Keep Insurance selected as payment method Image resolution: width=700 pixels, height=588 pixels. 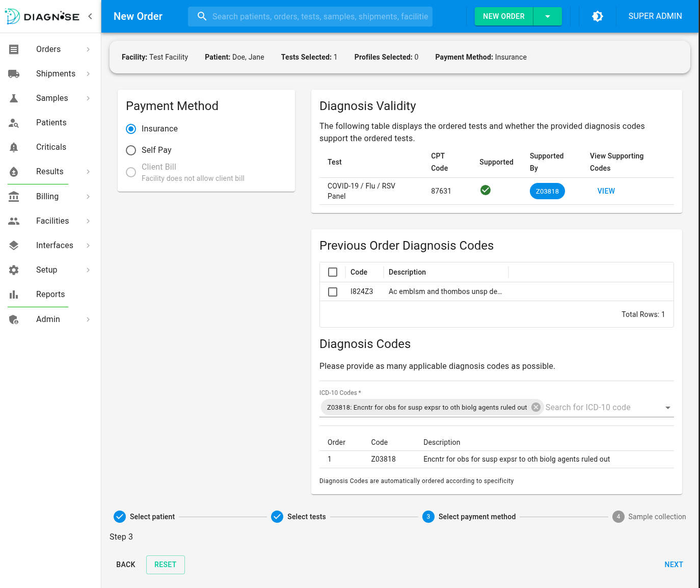click(x=131, y=128)
